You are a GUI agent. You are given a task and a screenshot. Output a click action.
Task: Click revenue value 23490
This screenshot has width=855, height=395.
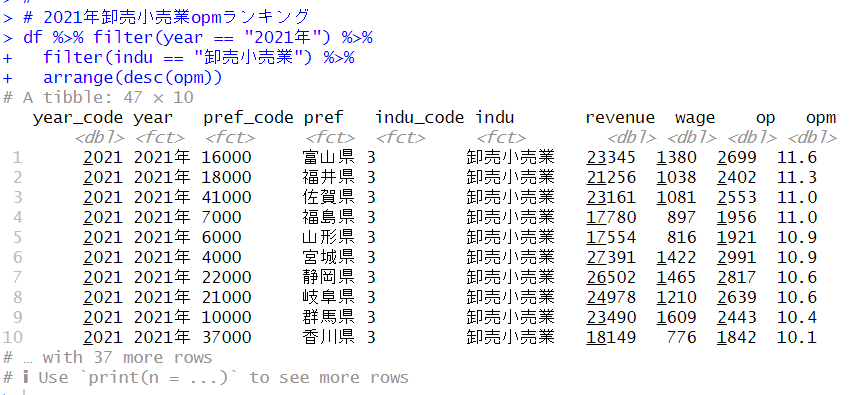point(611,317)
